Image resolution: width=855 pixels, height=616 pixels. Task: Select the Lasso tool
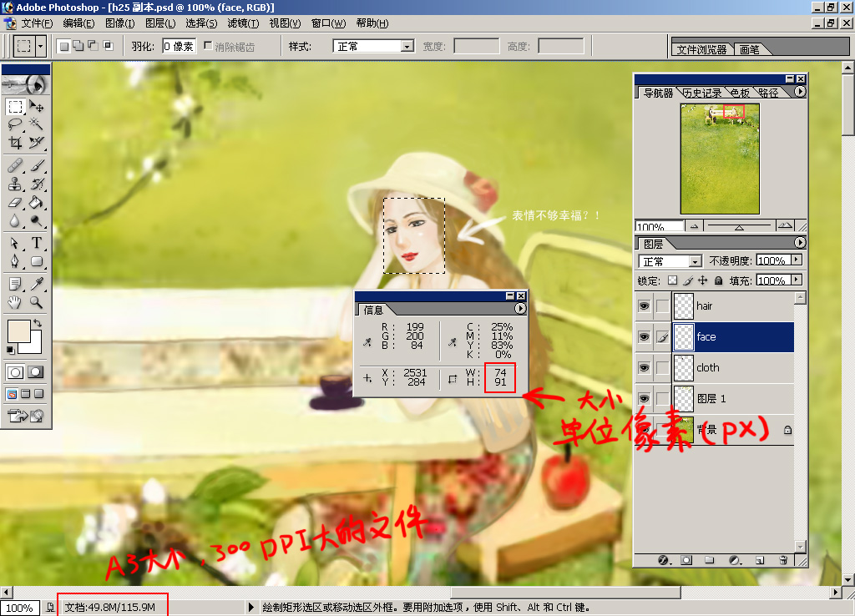click(15, 125)
